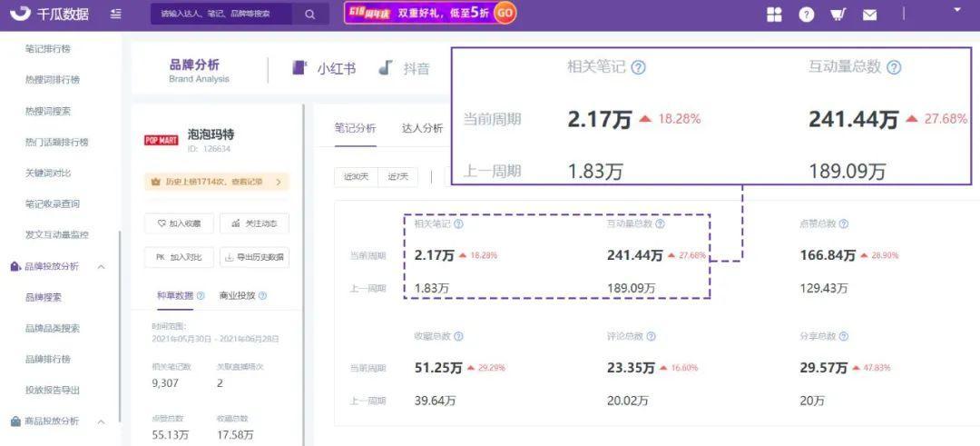The height and width of the screenshot is (446, 980).
Task: Choose the 近7天 time range
Action: pos(398,177)
